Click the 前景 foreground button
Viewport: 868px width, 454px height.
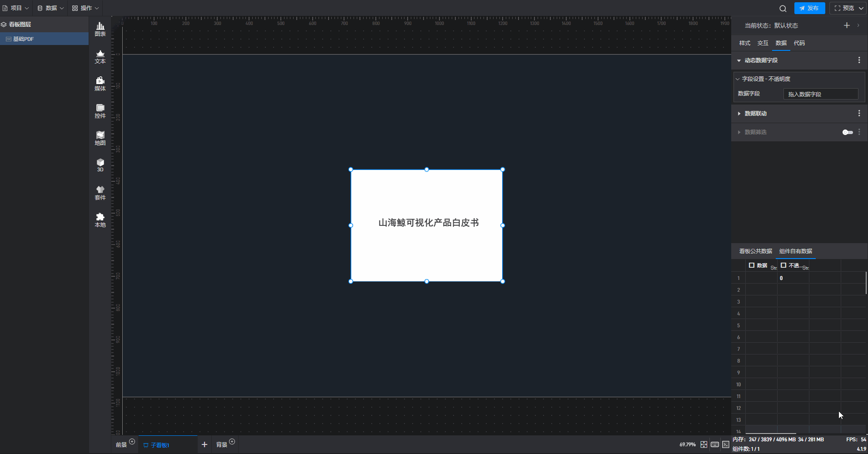click(121, 445)
